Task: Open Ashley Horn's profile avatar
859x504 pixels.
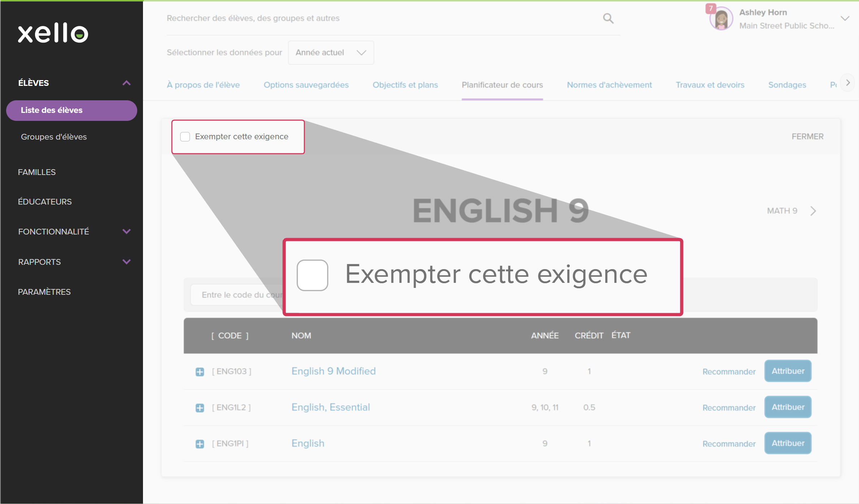Action: pyautogui.click(x=721, y=19)
